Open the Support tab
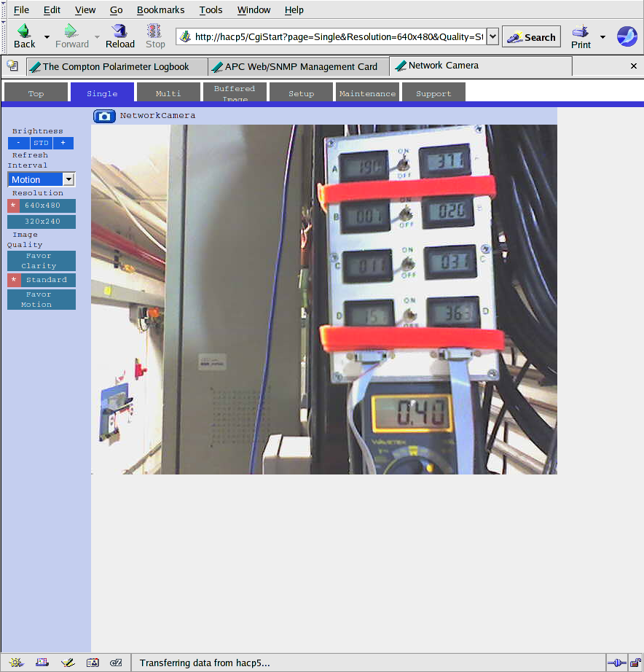Image resolution: width=644 pixels, height=672 pixels. (x=433, y=92)
